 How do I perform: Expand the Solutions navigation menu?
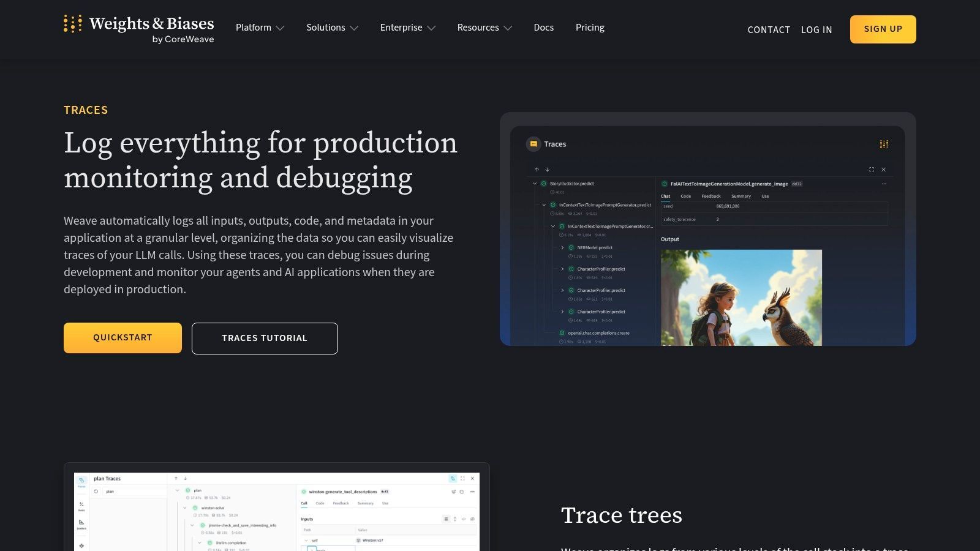pos(333,28)
